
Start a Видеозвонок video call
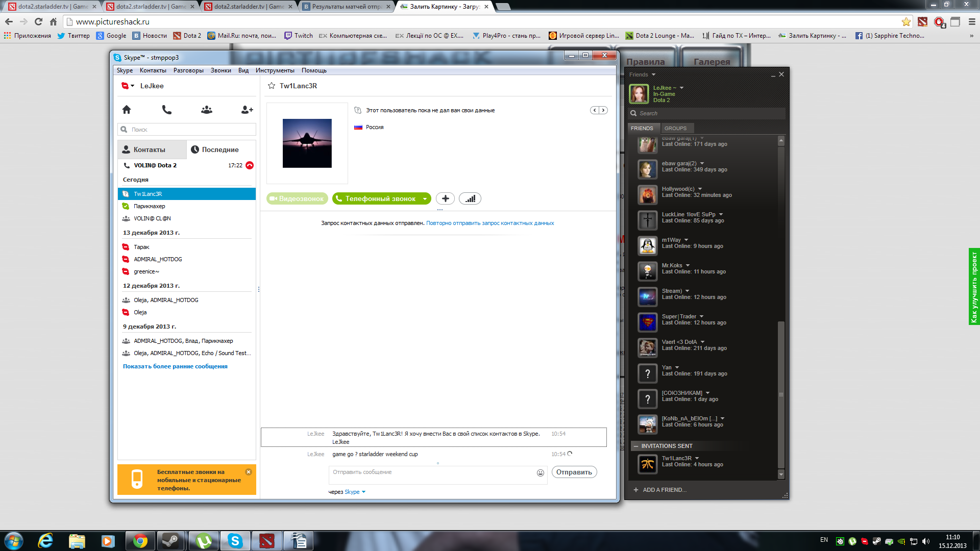coord(297,198)
